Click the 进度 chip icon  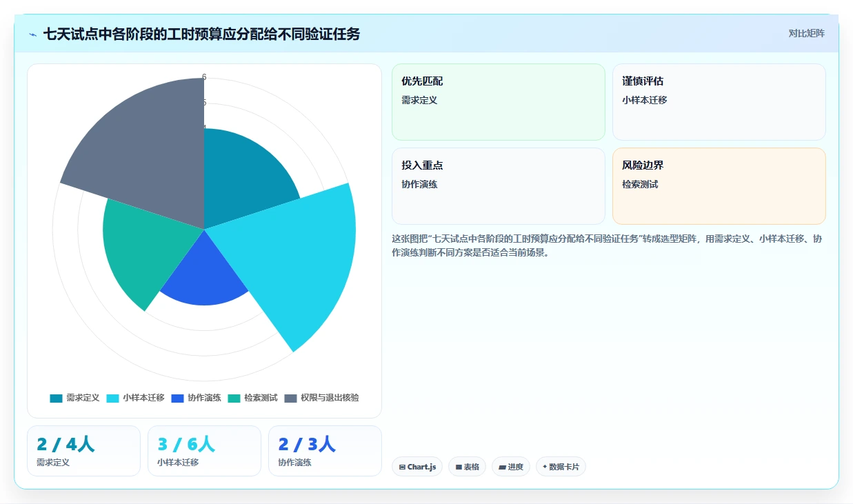point(502,467)
